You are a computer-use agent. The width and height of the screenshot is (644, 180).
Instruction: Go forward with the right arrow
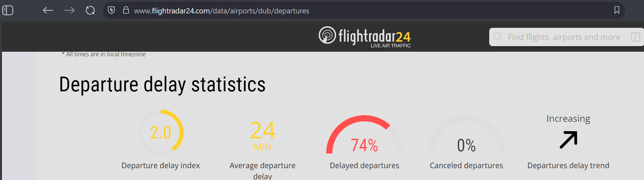(69, 10)
